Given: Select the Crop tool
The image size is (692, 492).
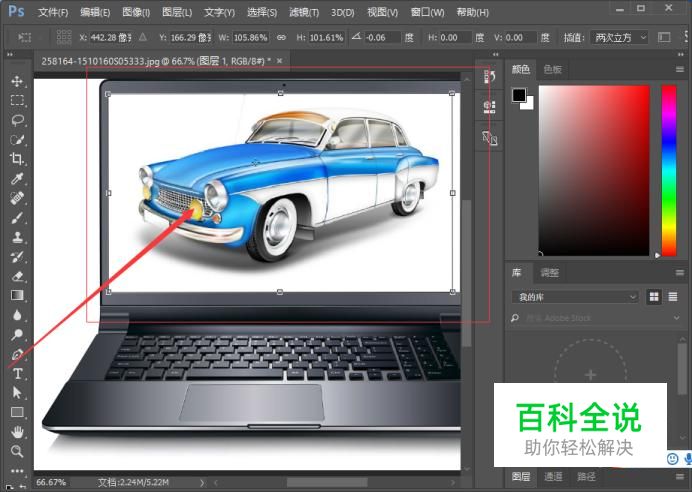Looking at the screenshot, I should pos(17,159).
